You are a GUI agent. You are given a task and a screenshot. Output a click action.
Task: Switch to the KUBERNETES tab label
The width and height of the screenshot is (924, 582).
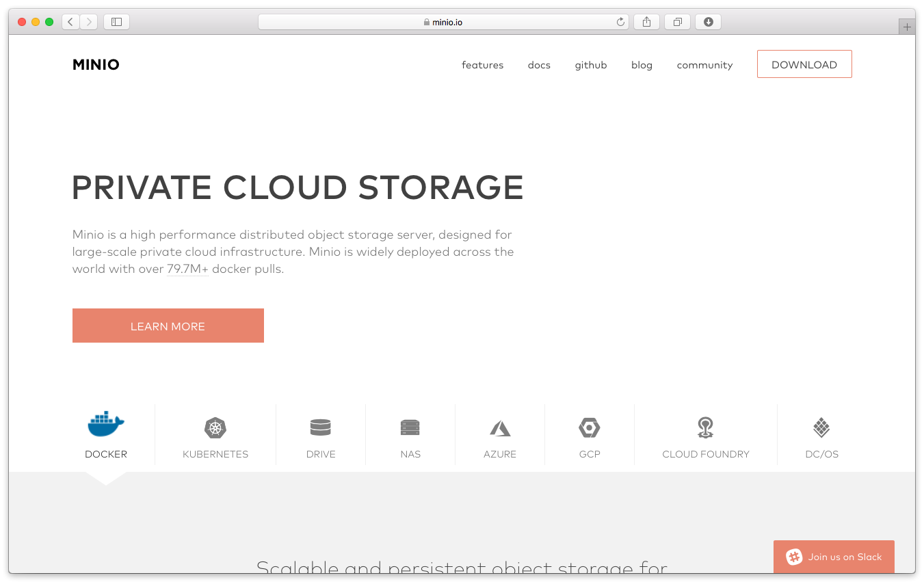(215, 454)
